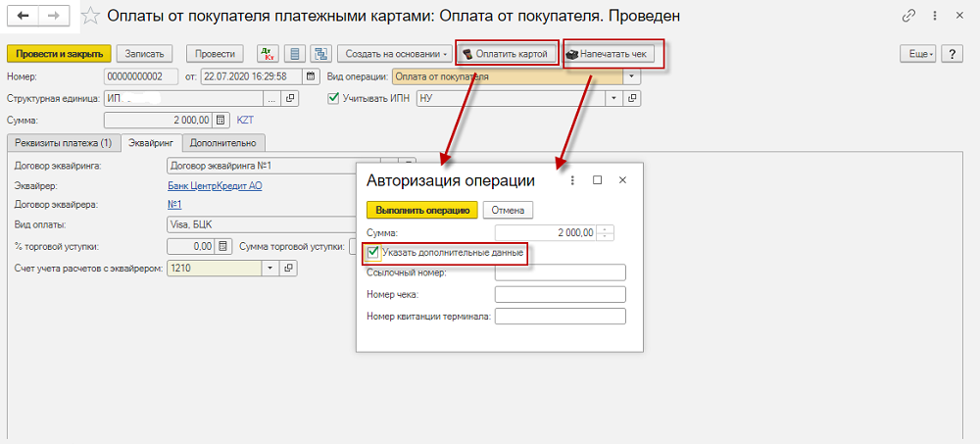Open the related documents structure icon
This screenshot has width=980, height=444.
(x=321, y=55)
